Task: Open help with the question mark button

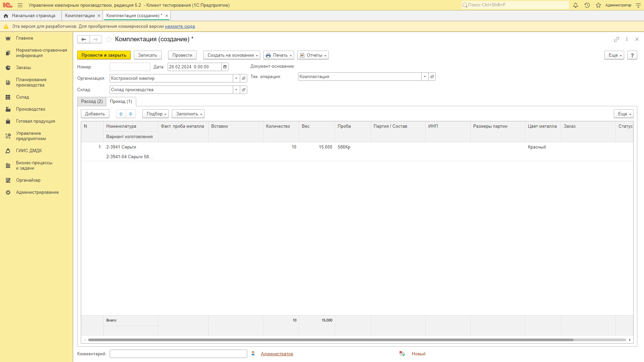Action: click(632, 55)
